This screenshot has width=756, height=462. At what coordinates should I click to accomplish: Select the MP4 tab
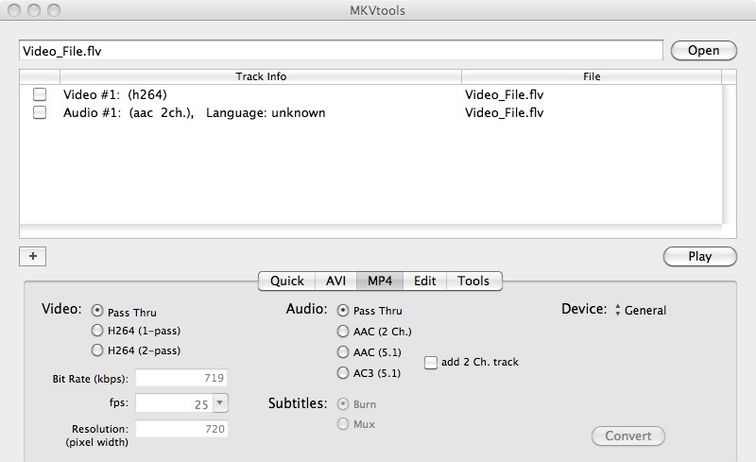point(380,281)
